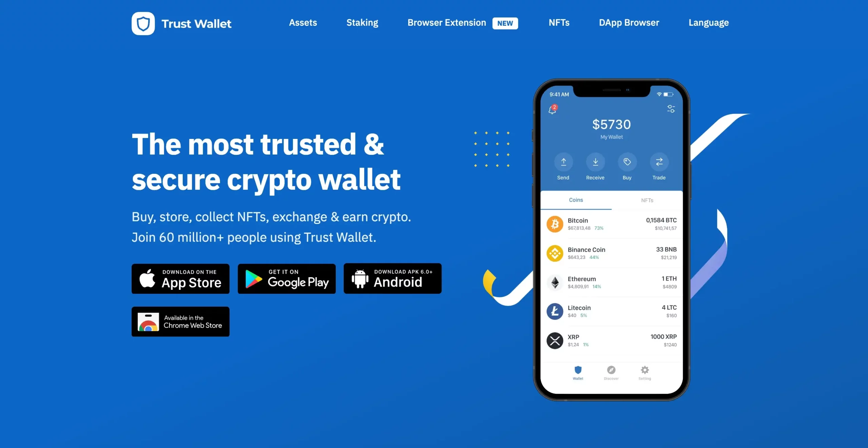Click Download on the App Store button
Screen dimensions: 868x448
coord(181,278)
